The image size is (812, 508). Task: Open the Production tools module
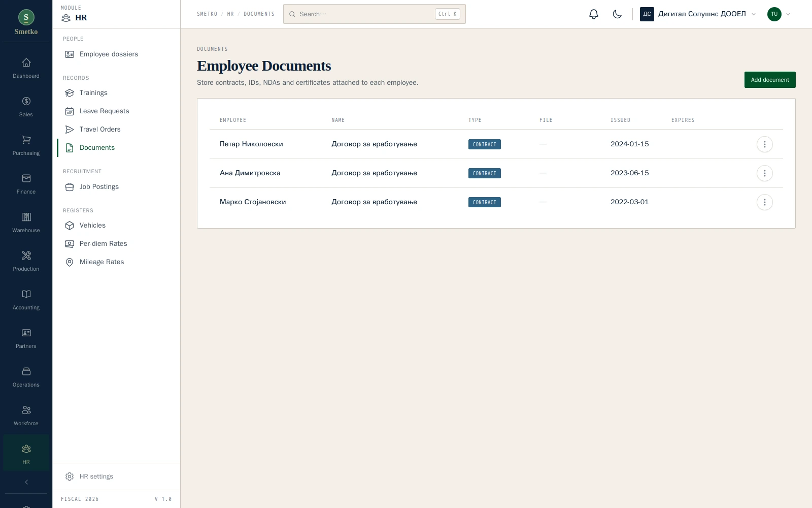26,262
